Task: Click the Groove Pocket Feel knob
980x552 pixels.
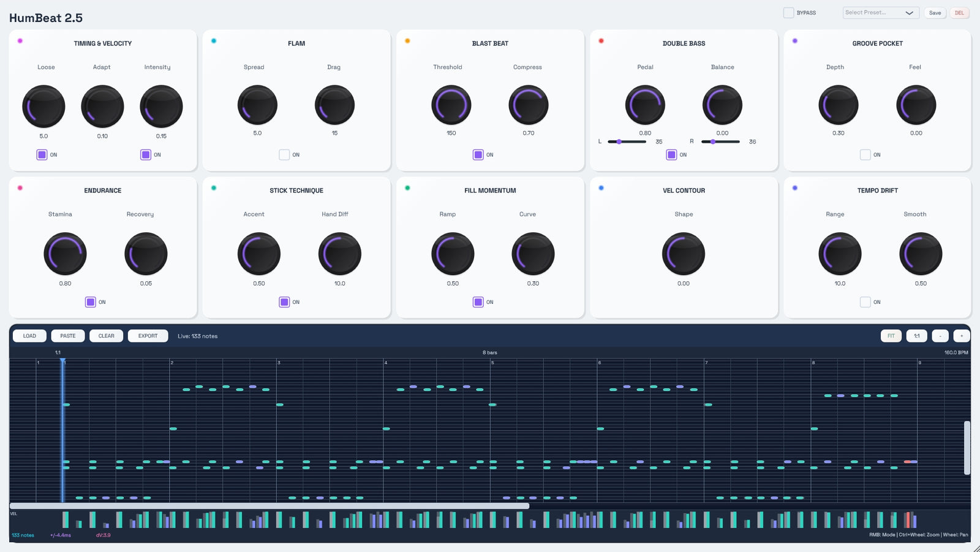Action: pos(916,105)
